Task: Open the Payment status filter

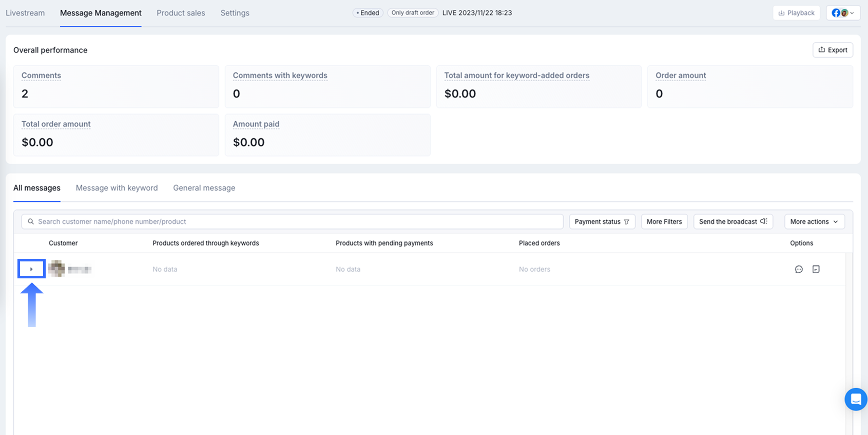Action: point(602,221)
